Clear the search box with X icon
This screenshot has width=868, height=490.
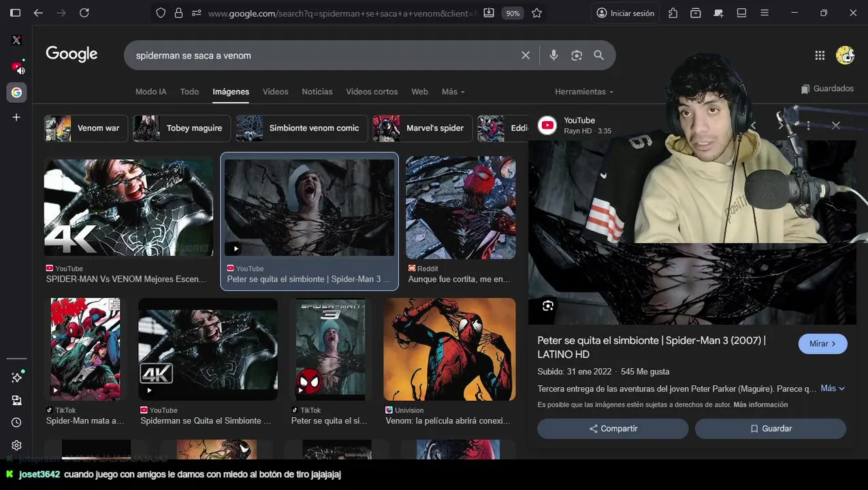526,55
